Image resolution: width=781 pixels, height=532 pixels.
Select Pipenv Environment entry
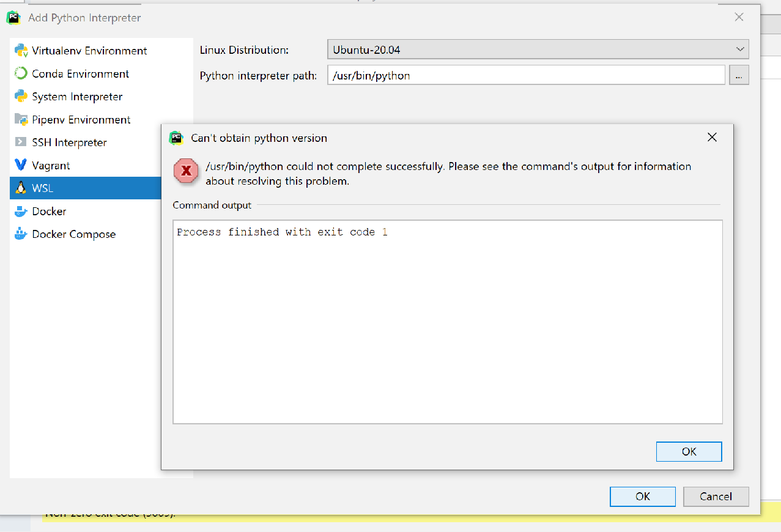coord(102,119)
